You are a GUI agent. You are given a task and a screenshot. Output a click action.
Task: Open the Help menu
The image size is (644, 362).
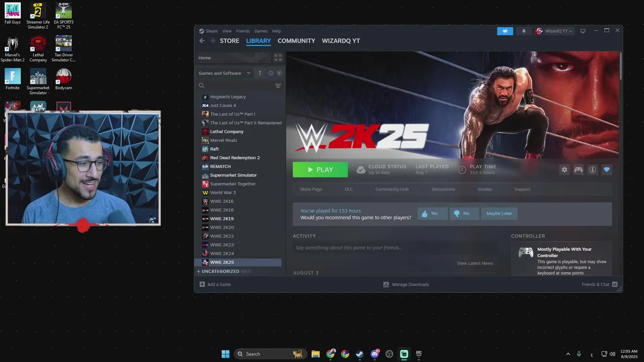coord(277,31)
